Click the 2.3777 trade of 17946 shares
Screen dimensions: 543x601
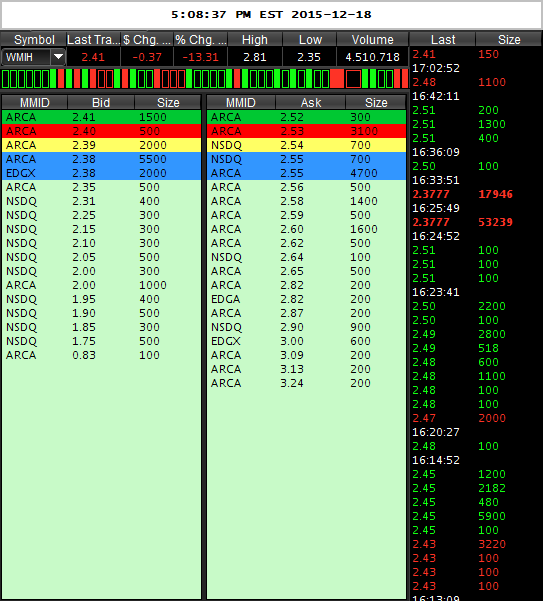tap(476, 194)
